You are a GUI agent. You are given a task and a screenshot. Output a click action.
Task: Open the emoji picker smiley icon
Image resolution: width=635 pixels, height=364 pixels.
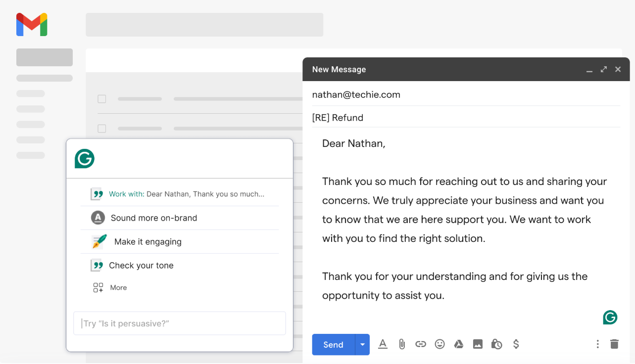[x=440, y=344]
